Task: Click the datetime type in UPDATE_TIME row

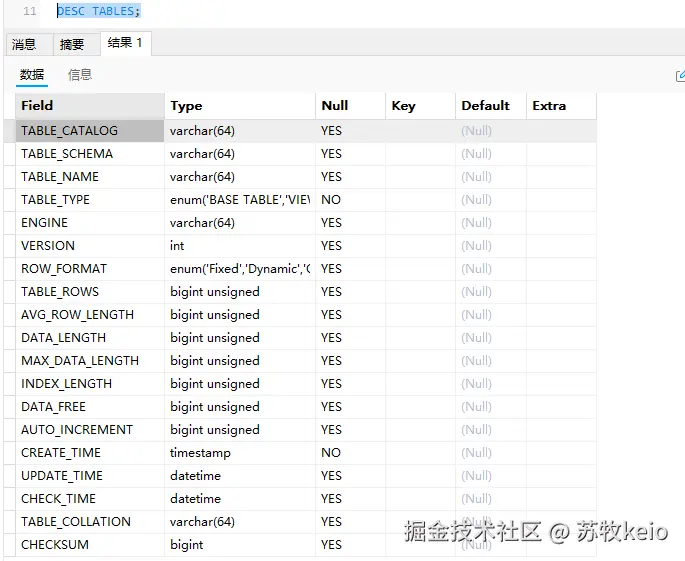Action: tap(240, 476)
